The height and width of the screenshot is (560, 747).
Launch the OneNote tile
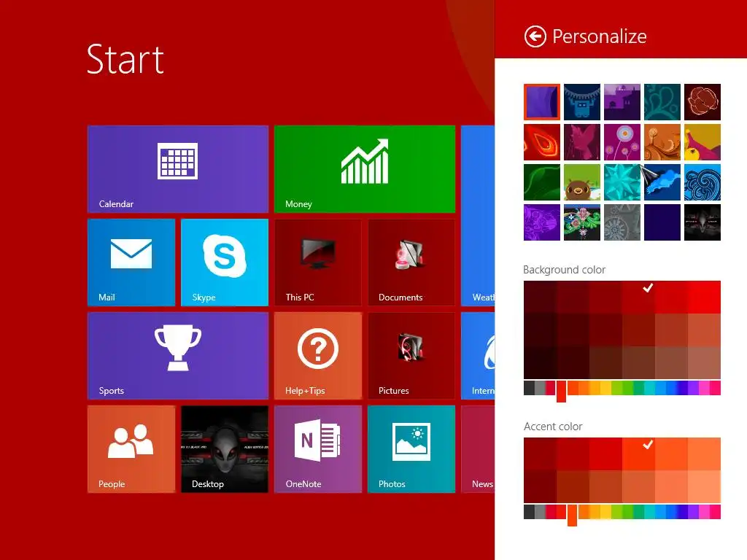point(318,449)
